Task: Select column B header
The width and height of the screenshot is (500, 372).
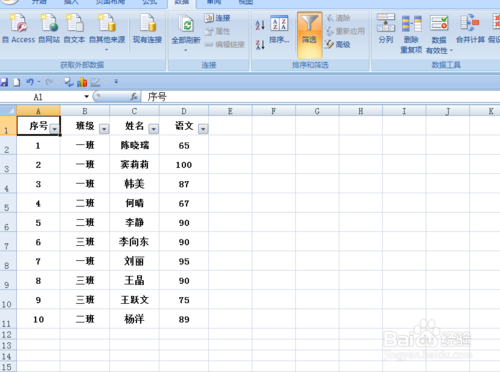Action: [x=85, y=111]
